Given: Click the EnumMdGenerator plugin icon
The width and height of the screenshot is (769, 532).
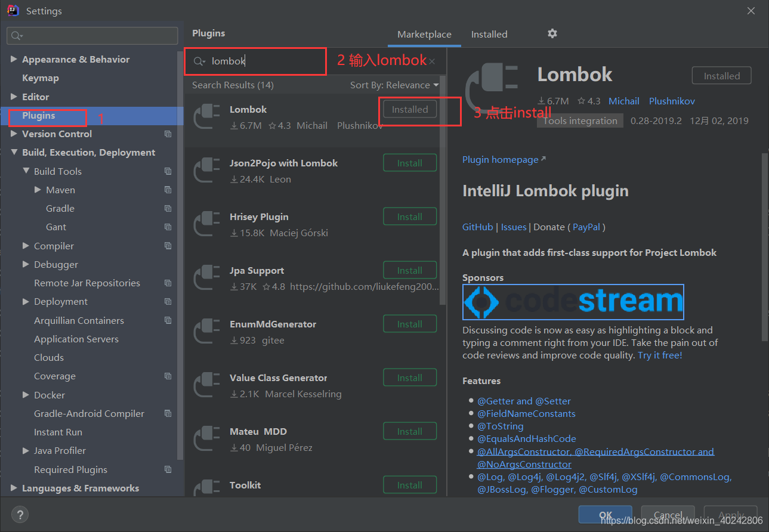Looking at the screenshot, I should pyautogui.click(x=206, y=332).
